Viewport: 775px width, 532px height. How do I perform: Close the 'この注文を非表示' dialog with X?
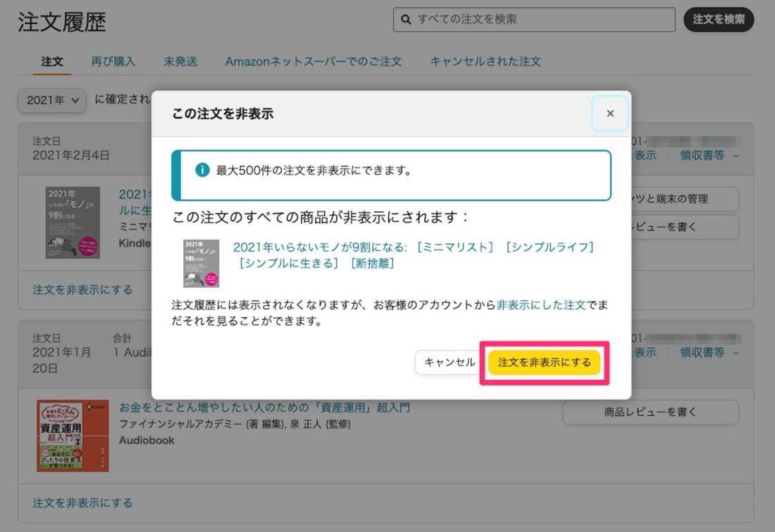pyautogui.click(x=610, y=113)
